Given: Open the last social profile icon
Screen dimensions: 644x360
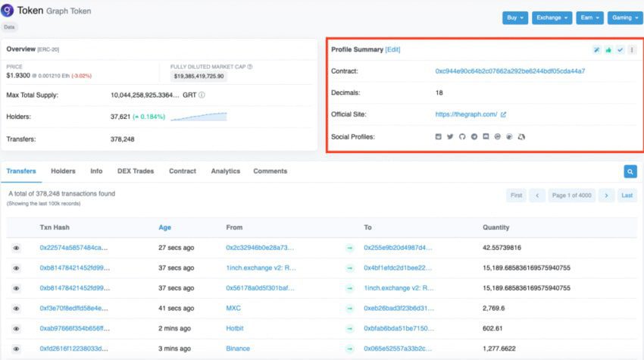Looking at the screenshot, I should [521, 136].
